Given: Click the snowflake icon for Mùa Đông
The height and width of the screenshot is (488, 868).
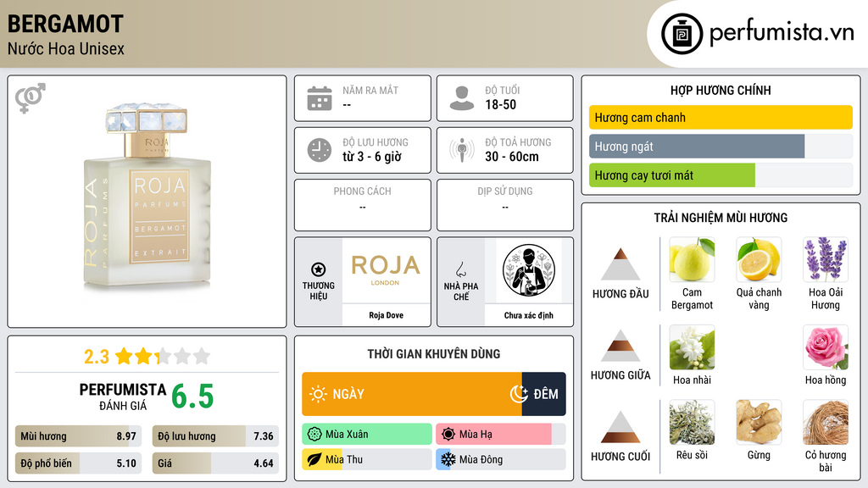Looking at the screenshot, I should click(x=448, y=459).
